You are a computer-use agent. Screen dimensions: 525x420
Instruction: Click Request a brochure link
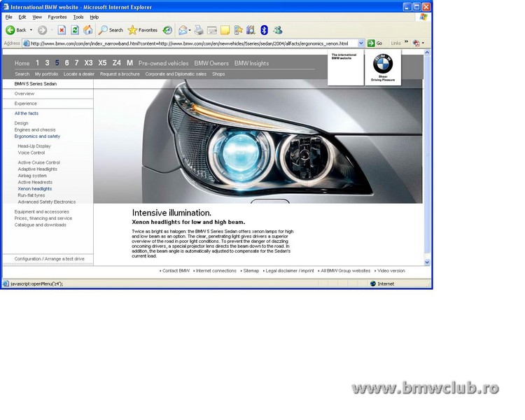120,74
